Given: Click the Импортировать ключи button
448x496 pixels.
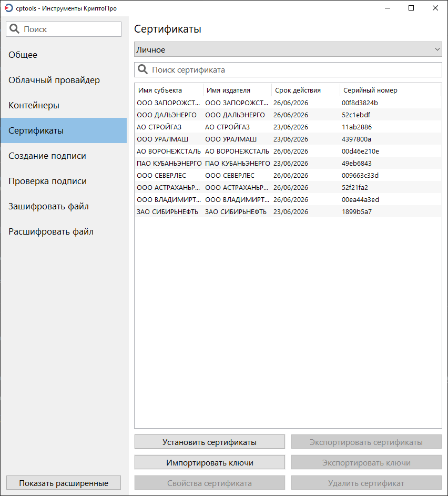Looking at the screenshot, I should point(209,462).
